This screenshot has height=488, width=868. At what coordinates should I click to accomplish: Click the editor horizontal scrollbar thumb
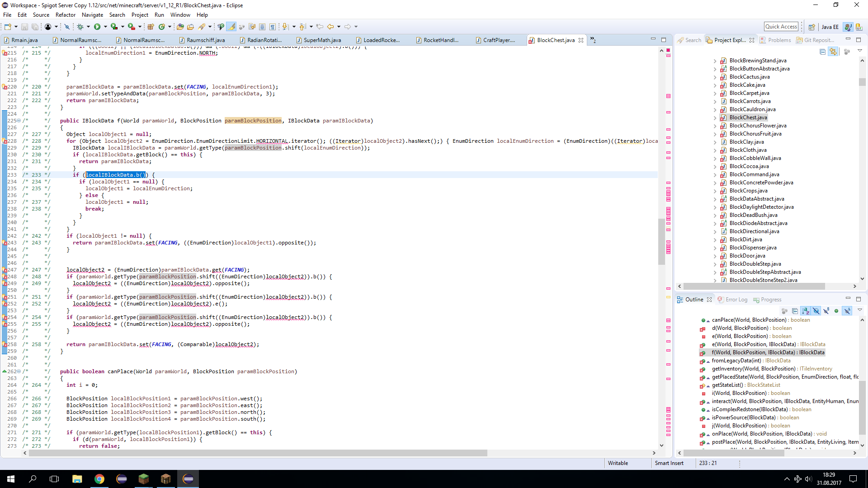[258, 453]
